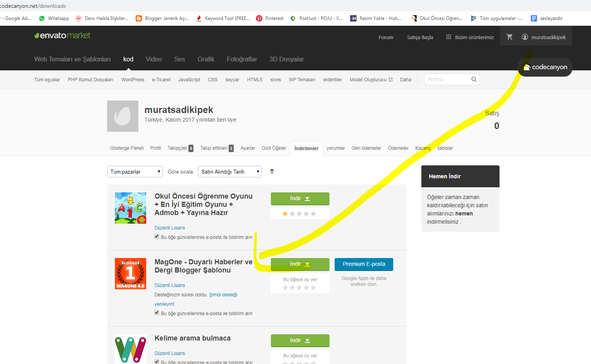Rate Okul Öncesi item one star
The height and width of the screenshot is (364, 591).
pos(285,213)
